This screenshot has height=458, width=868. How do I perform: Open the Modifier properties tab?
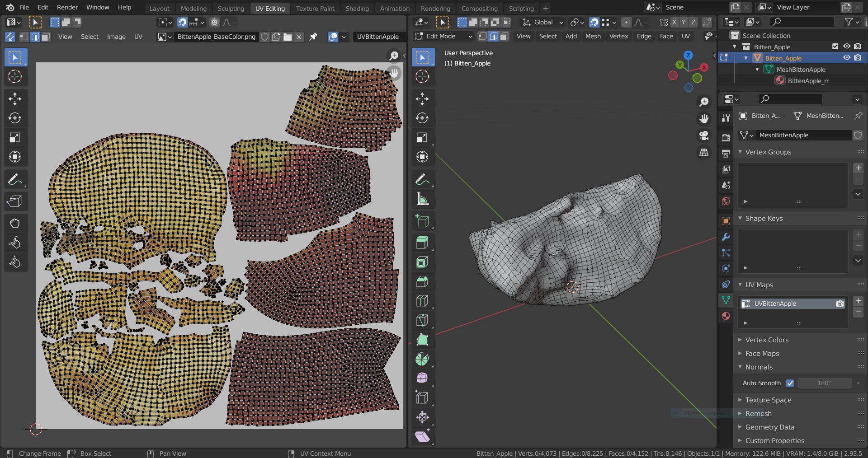tap(726, 237)
